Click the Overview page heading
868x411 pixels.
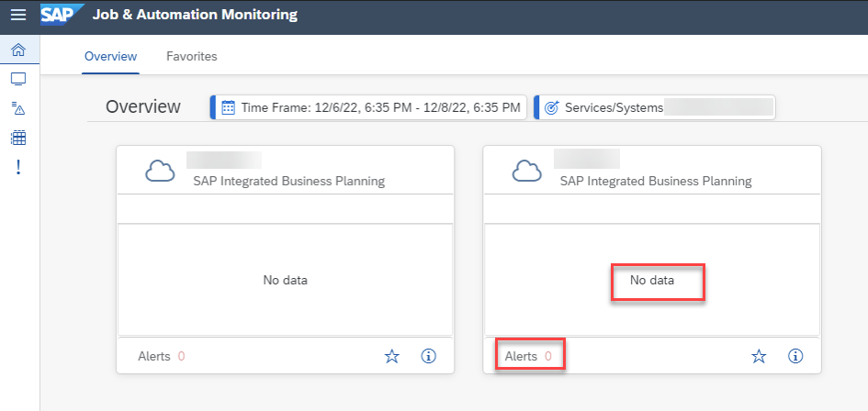click(142, 106)
